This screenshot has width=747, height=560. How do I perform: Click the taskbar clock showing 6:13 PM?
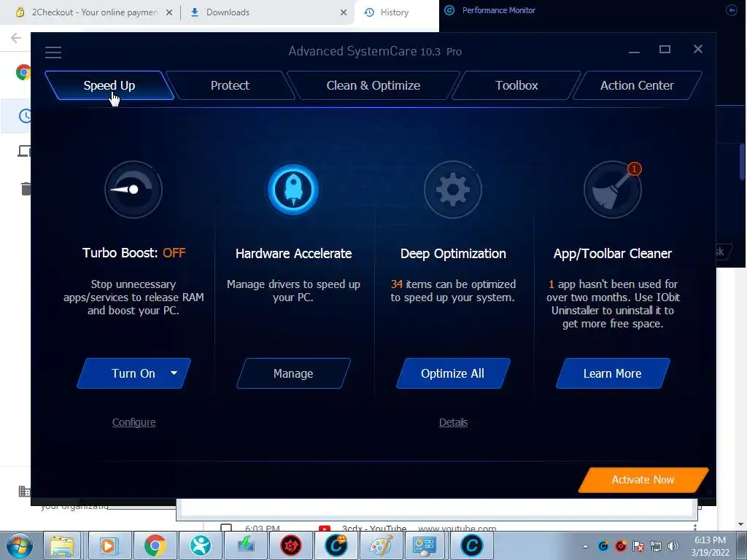coord(710,546)
